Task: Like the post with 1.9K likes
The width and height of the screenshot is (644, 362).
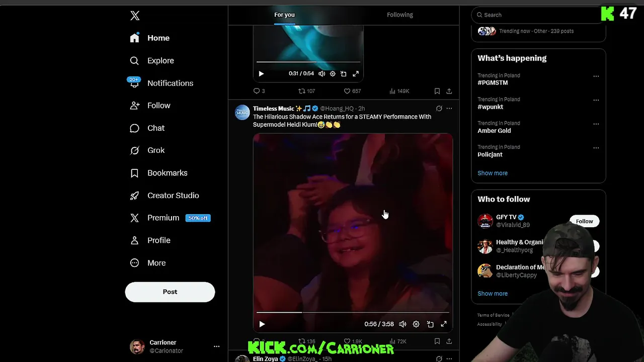Action: click(x=353, y=341)
